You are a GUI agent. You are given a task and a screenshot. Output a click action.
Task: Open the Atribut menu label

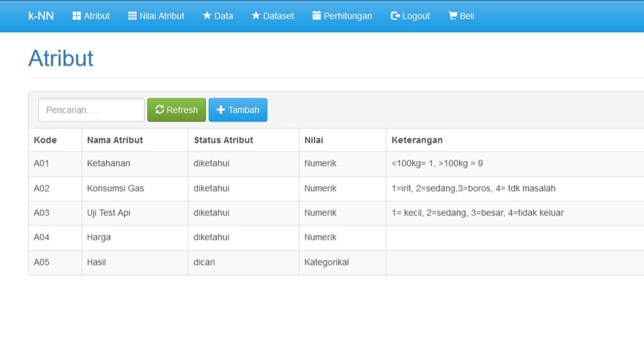(x=97, y=16)
